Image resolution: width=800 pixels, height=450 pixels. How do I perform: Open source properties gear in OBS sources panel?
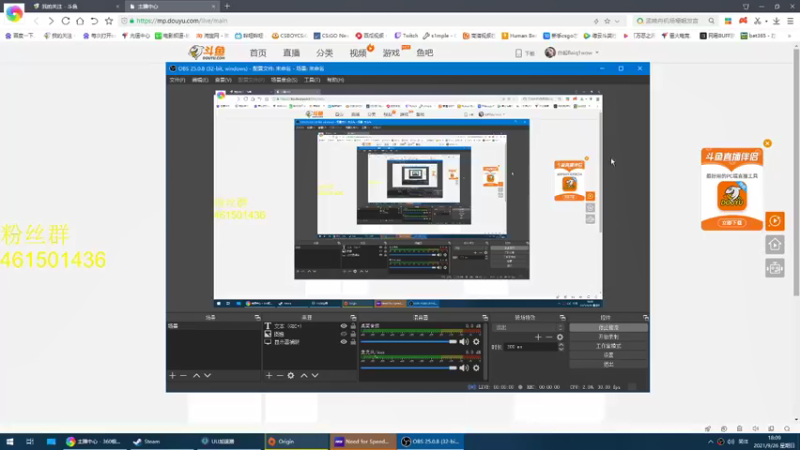pyautogui.click(x=291, y=376)
